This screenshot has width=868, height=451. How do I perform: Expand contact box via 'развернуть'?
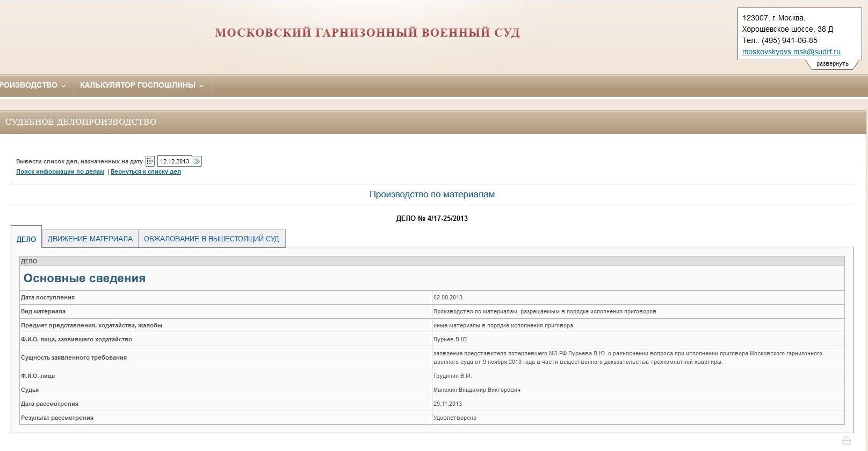[x=832, y=64]
